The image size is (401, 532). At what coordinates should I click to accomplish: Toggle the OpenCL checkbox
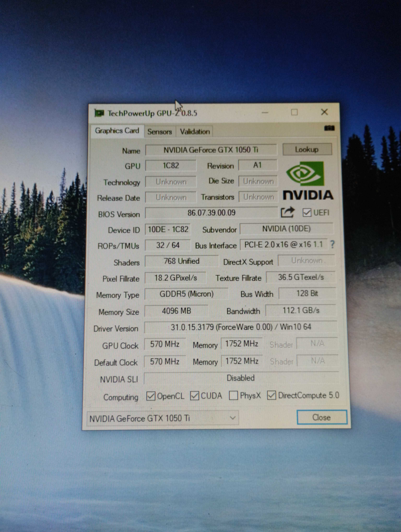pos(151,396)
